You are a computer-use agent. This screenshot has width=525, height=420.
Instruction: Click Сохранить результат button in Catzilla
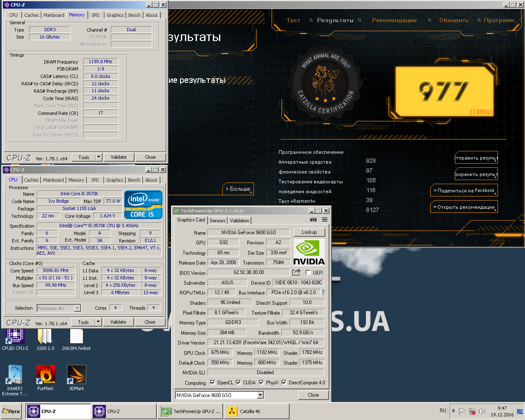tap(476, 174)
